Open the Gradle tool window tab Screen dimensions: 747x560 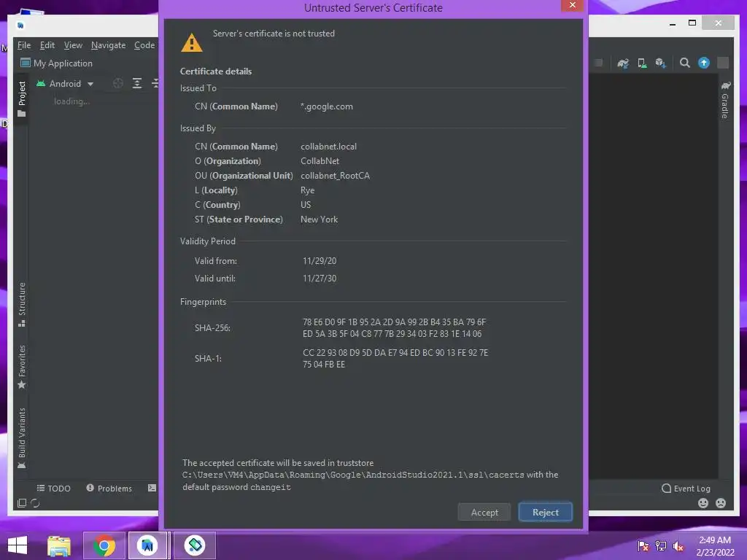(x=725, y=99)
